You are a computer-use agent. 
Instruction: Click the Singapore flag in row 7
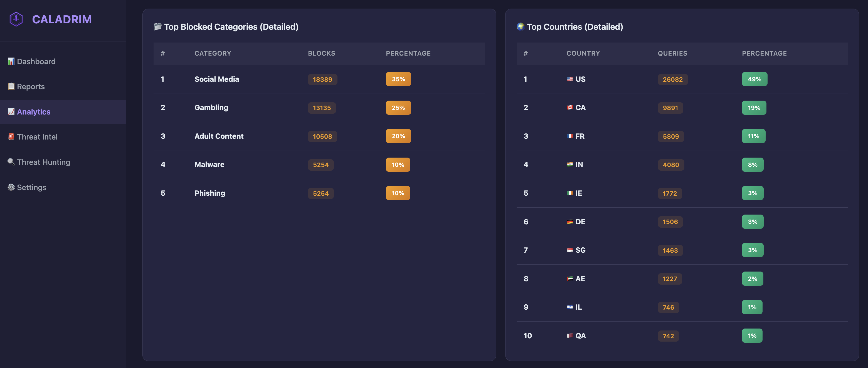click(x=570, y=250)
